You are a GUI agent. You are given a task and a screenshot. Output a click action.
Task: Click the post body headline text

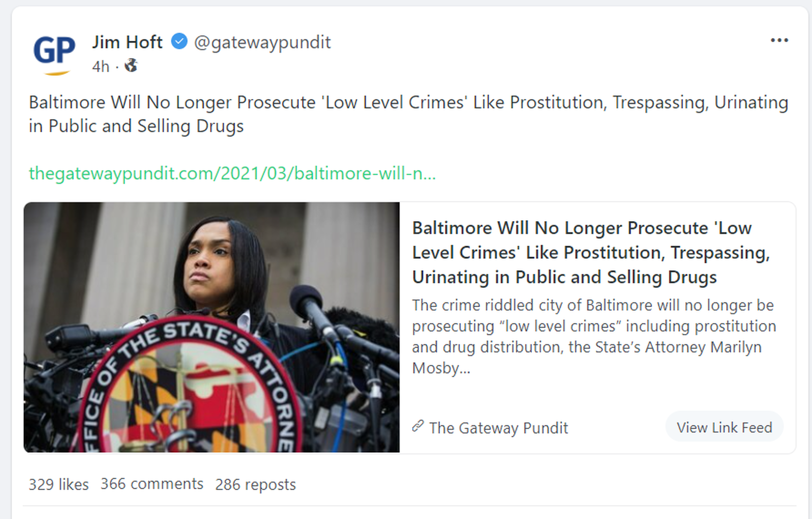408,114
